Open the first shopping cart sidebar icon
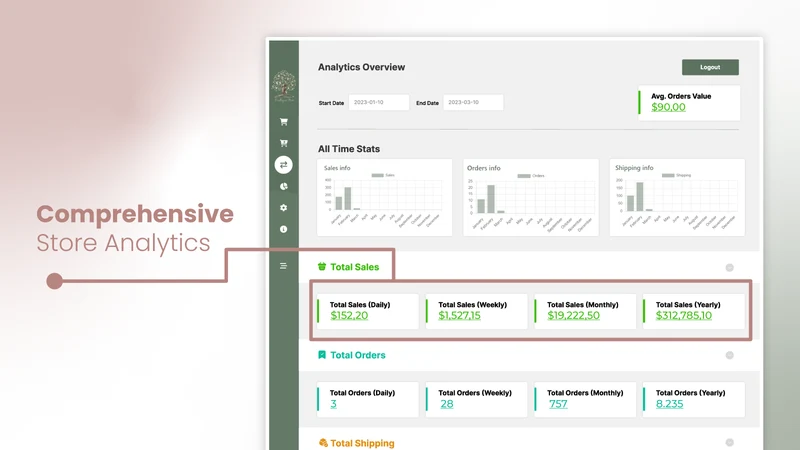 point(284,122)
